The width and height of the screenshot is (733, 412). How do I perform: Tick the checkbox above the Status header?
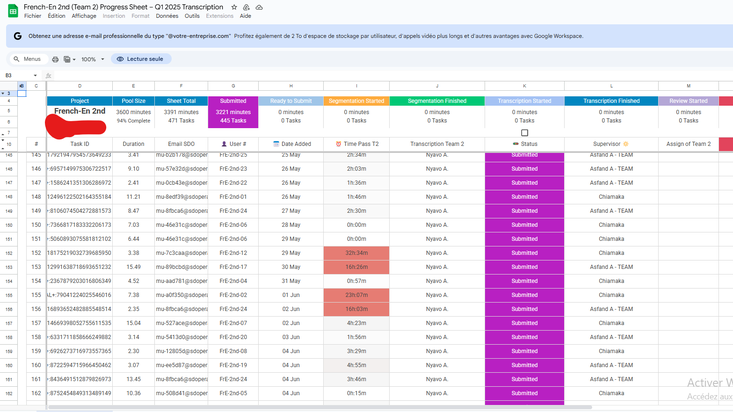click(x=524, y=133)
